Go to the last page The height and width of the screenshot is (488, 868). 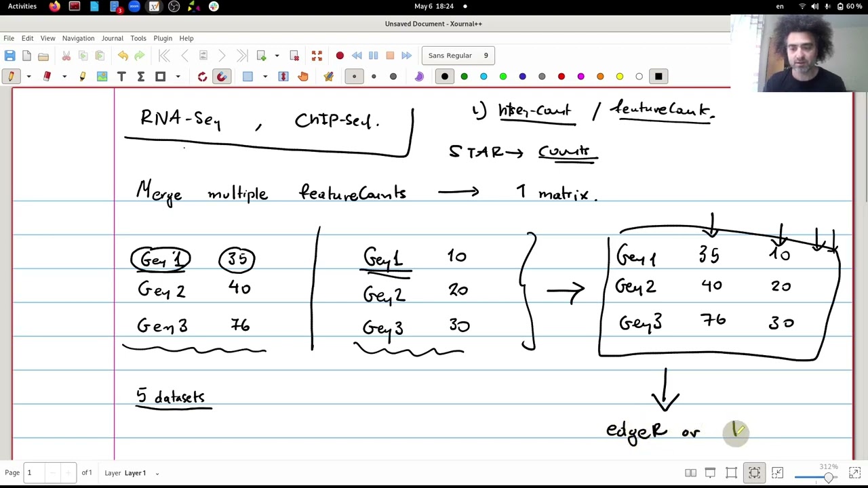pyautogui.click(x=242, y=56)
